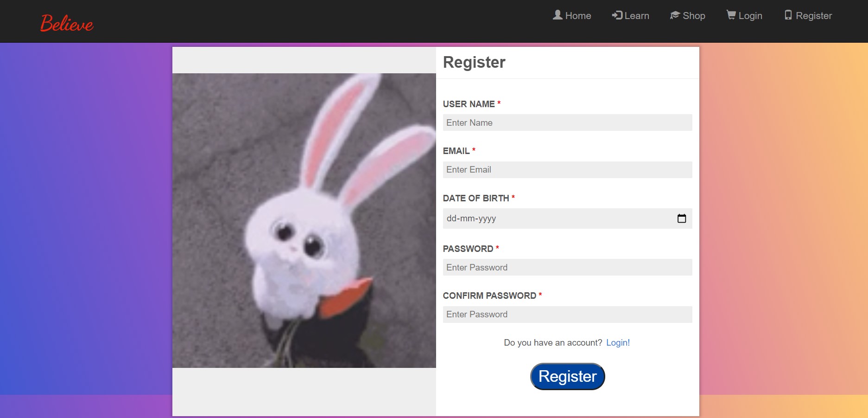This screenshot has width=868, height=418.
Task: Click the sign-in arrow icon beside Learn
Action: coord(617,15)
